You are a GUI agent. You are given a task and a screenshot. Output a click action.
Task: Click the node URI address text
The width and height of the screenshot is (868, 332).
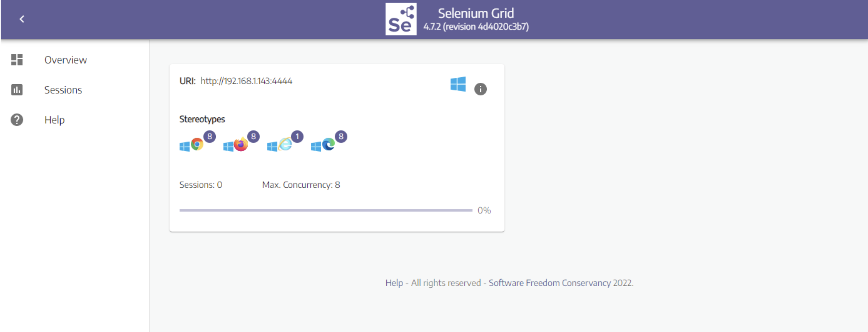(246, 81)
